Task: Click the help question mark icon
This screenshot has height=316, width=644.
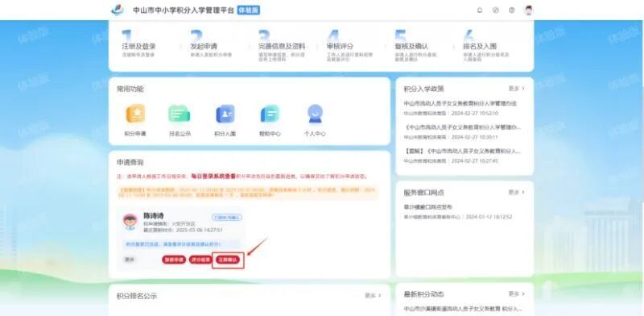Action: (x=511, y=10)
